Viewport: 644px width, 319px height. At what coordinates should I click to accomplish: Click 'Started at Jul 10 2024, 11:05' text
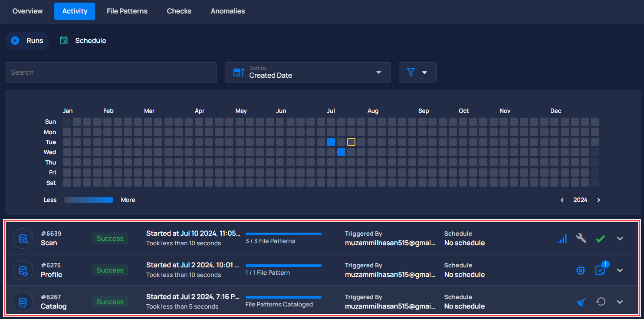[x=193, y=233]
